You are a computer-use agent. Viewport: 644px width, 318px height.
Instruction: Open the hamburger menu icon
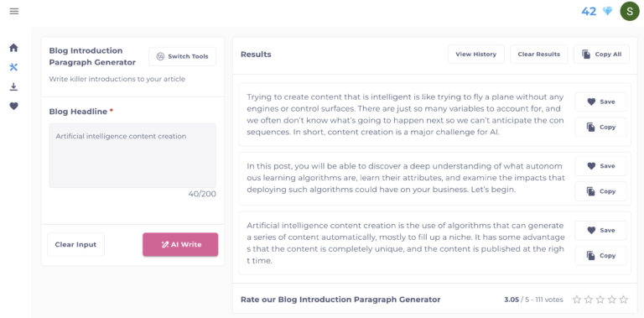click(14, 12)
